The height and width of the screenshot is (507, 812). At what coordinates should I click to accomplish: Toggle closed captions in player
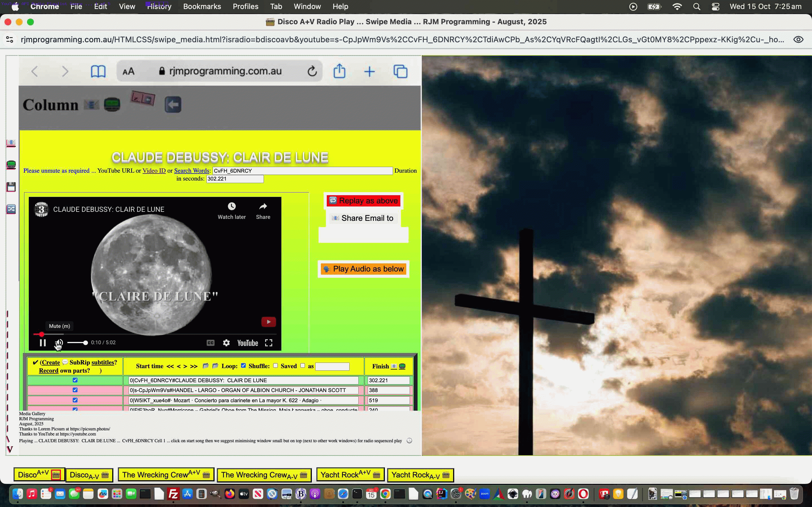tap(210, 343)
